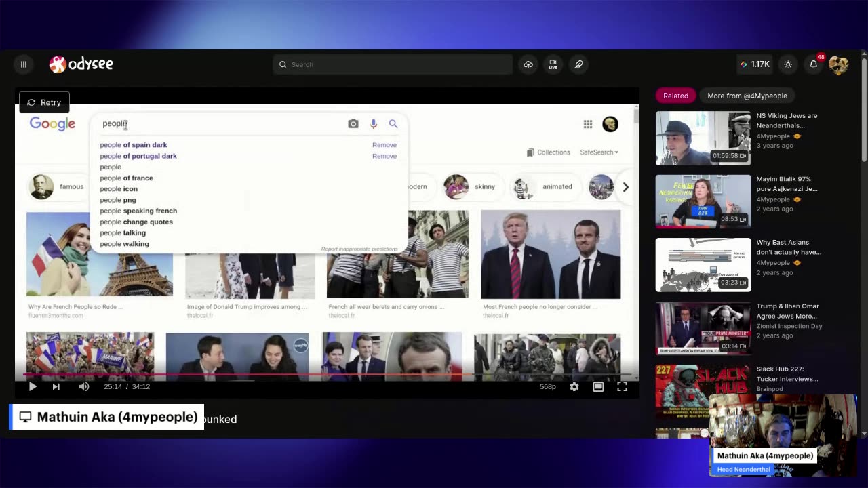Click the Odysee logo
Image resolution: width=868 pixels, height=488 pixels.
pos(81,64)
